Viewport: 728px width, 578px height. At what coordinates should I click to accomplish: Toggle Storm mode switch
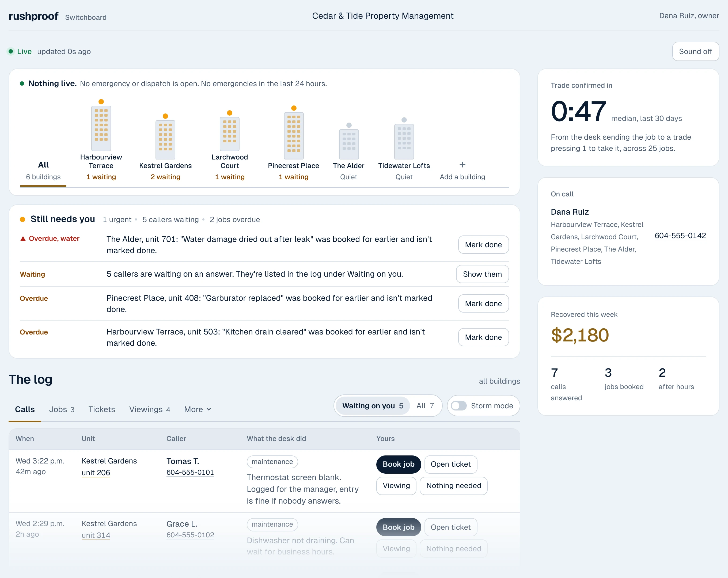click(459, 405)
